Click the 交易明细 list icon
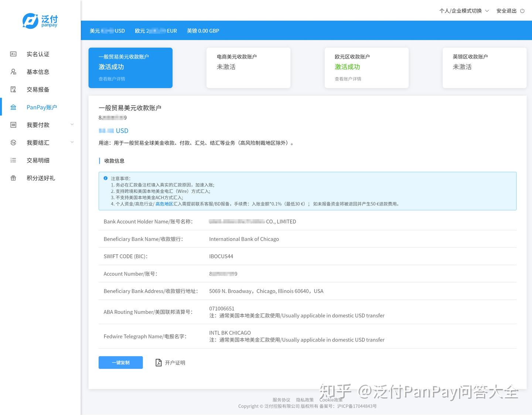This screenshot has width=532, height=415. pyautogui.click(x=13, y=160)
